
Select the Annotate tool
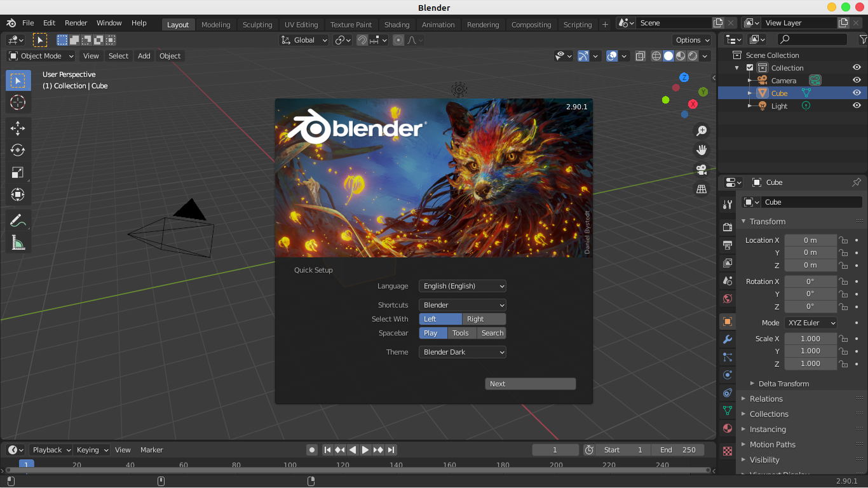point(18,220)
